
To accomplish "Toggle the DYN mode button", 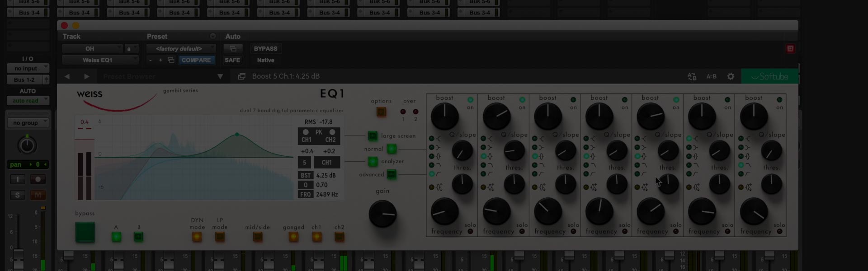I will click(197, 237).
